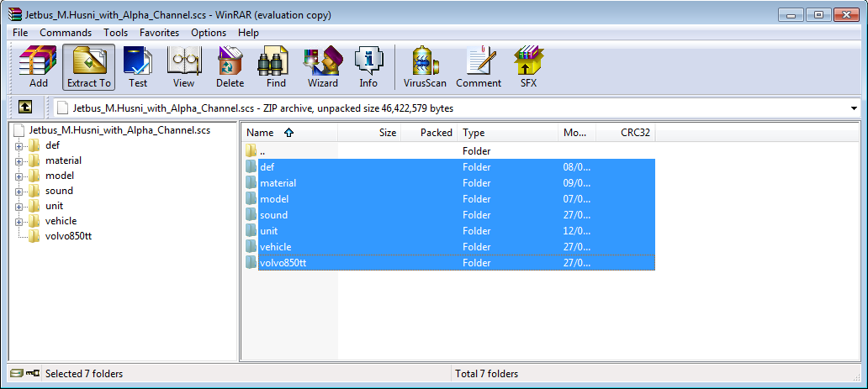
Task: Launch the Wizard tool
Action: tap(323, 67)
